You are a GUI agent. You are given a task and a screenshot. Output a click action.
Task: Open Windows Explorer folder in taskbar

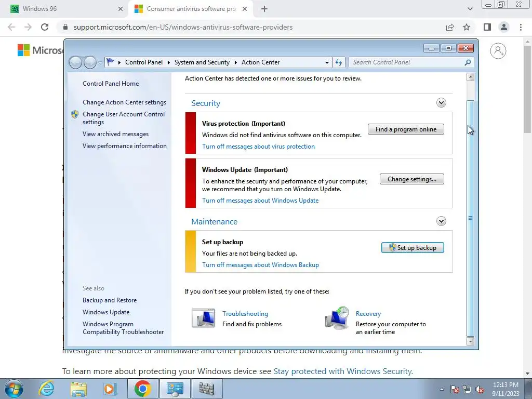[78, 389]
